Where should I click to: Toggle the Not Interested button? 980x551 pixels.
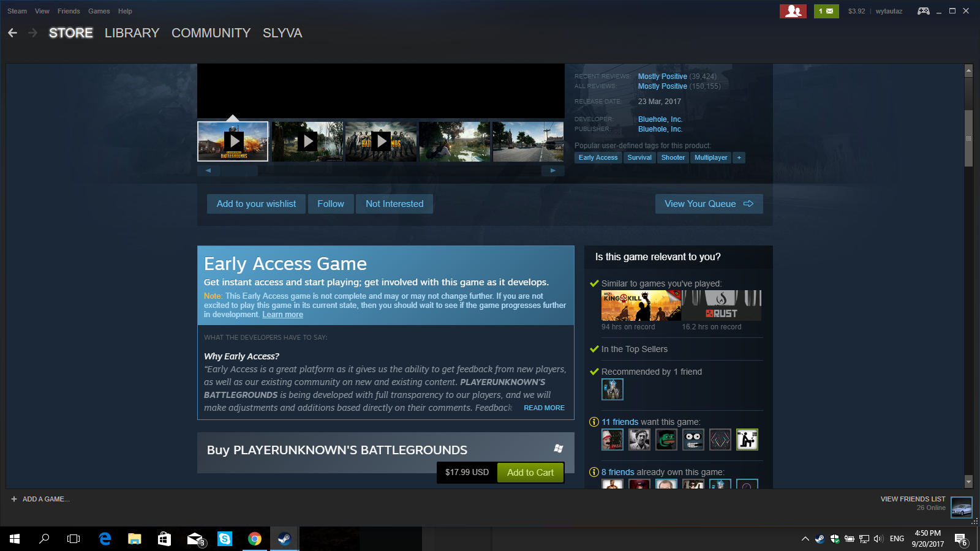tap(394, 204)
